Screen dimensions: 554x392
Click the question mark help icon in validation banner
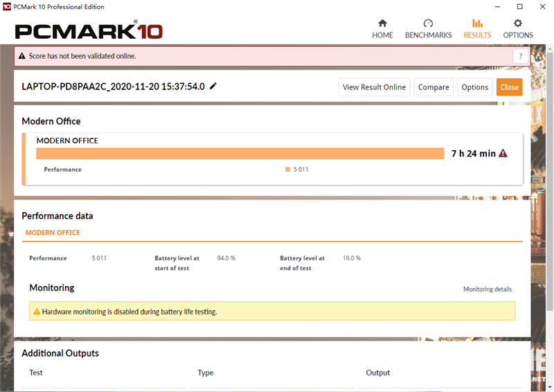pyautogui.click(x=521, y=56)
